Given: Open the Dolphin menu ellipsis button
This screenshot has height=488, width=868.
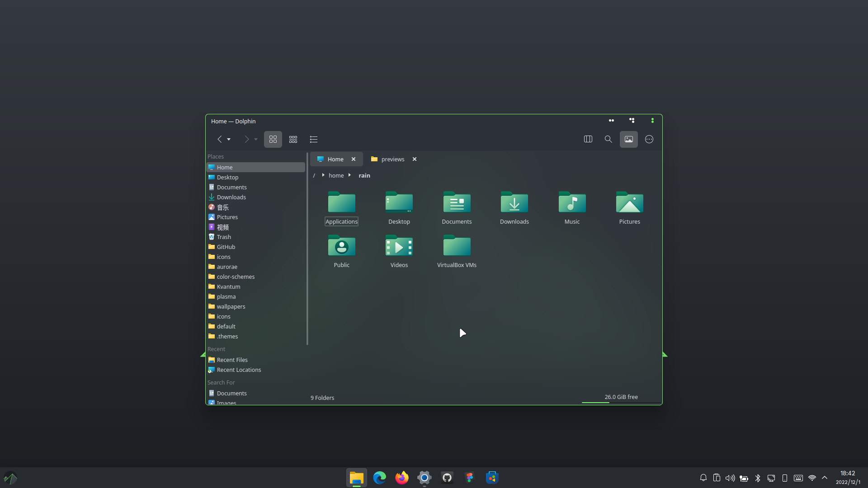Looking at the screenshot, I should [649, 139].
